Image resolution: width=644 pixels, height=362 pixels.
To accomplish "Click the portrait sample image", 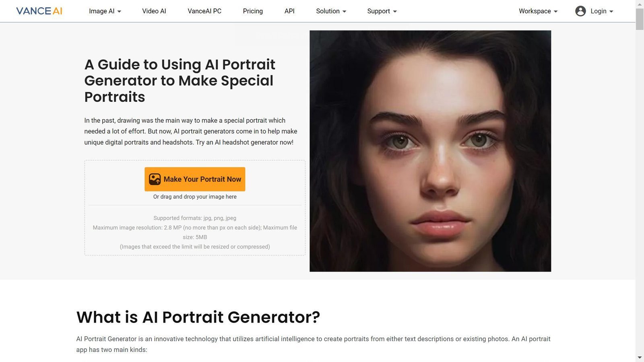I will [x=430, y=151].
